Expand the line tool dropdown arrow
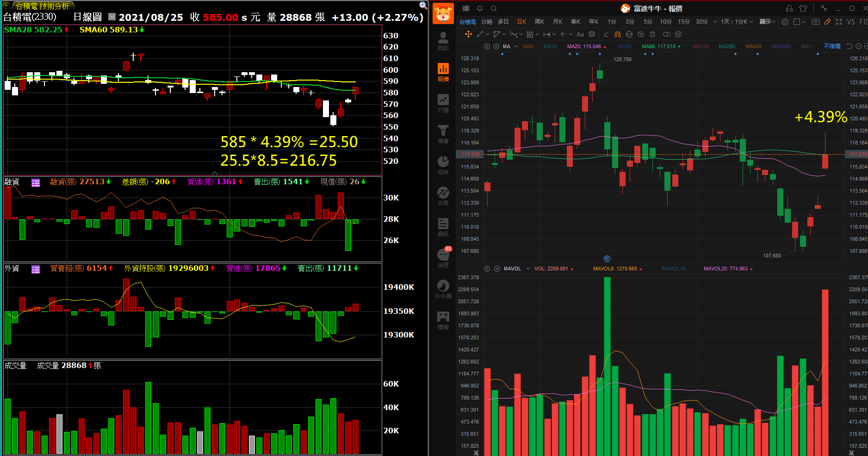 coord(487,34)
